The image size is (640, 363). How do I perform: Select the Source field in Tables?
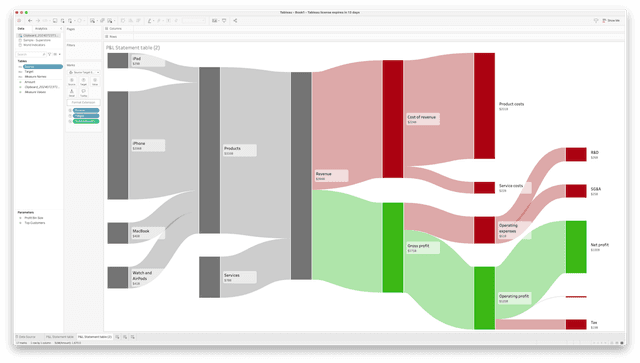point(43,67)
